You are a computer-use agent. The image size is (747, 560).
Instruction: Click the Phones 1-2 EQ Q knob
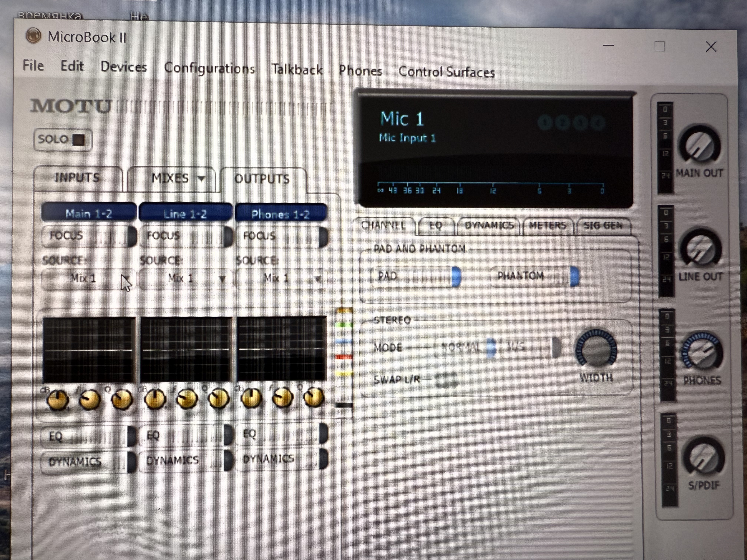(314, 397)
